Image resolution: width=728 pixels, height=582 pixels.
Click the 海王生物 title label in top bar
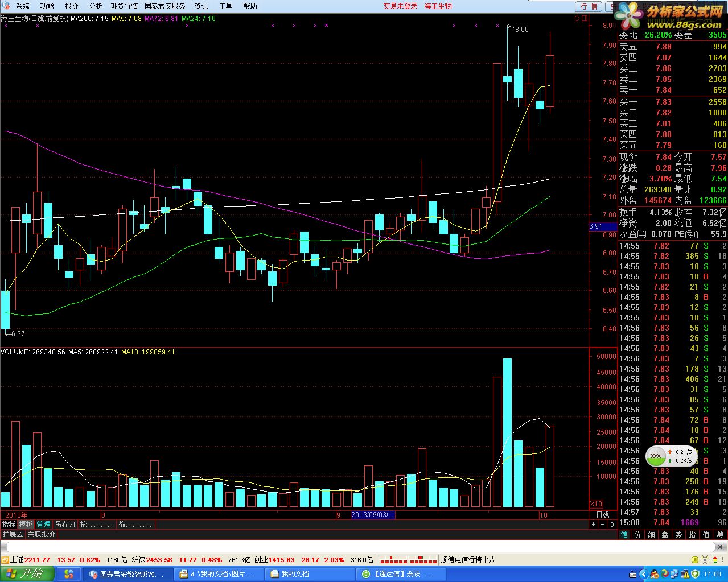click(x=438, y=6)
